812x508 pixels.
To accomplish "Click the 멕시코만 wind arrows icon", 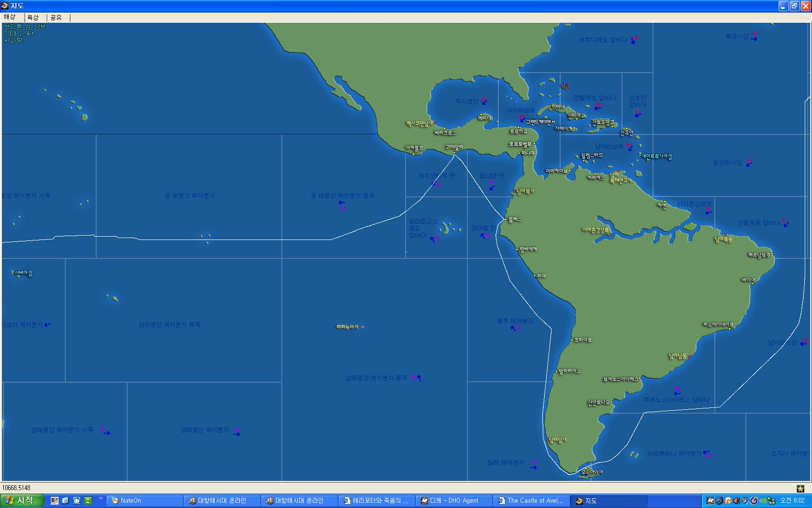I will click(x=484, y=101).
